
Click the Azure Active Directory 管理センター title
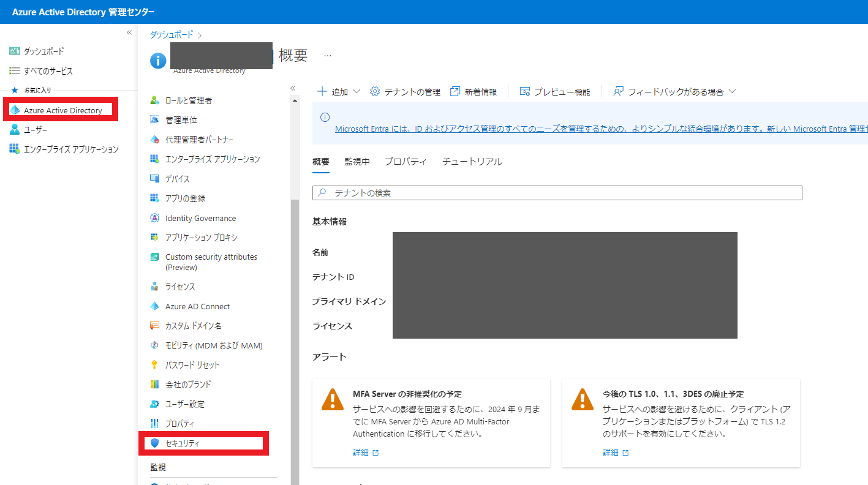pyautogui.click(x=83, y=12)
